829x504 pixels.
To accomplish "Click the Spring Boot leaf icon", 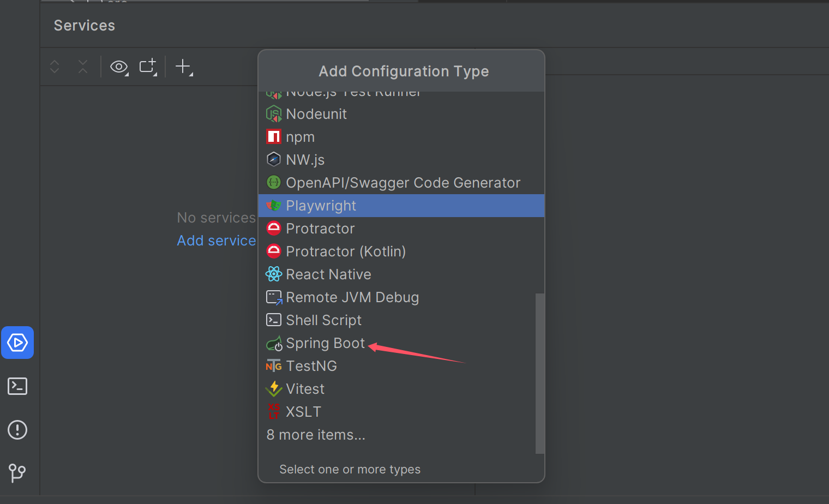I will [274, 343].
